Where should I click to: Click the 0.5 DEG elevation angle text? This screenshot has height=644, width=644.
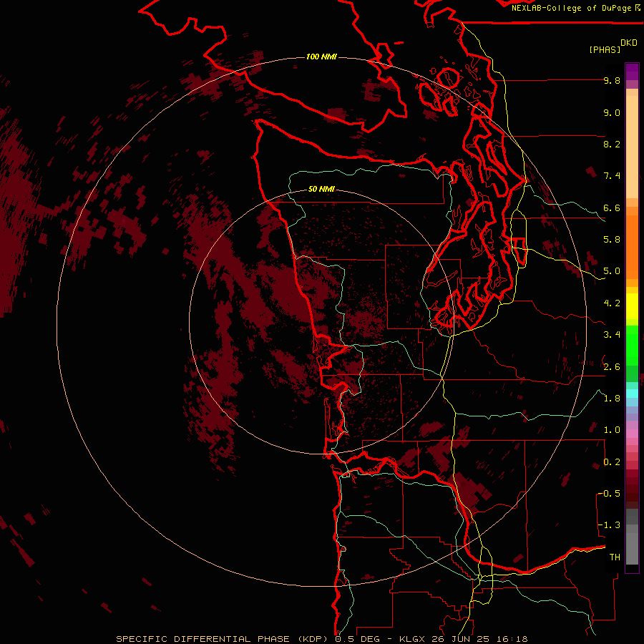pyautogui.click(x=356, y=639)
